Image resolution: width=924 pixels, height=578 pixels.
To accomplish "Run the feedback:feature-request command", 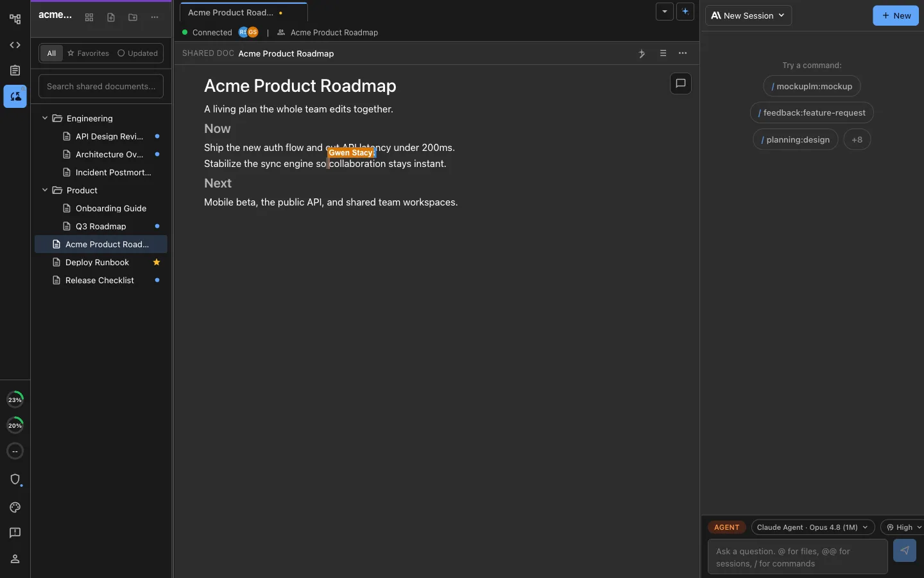I will [812, 112].
